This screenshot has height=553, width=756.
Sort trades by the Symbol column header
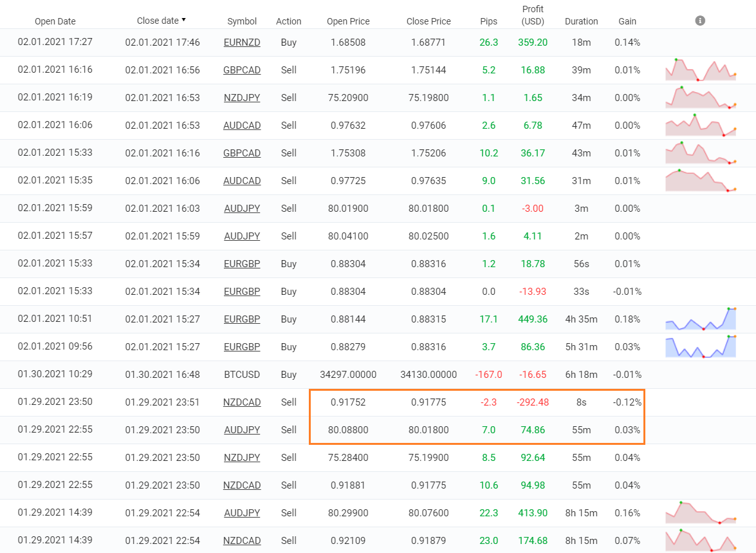pyautogui.click(x=242, y=21)
